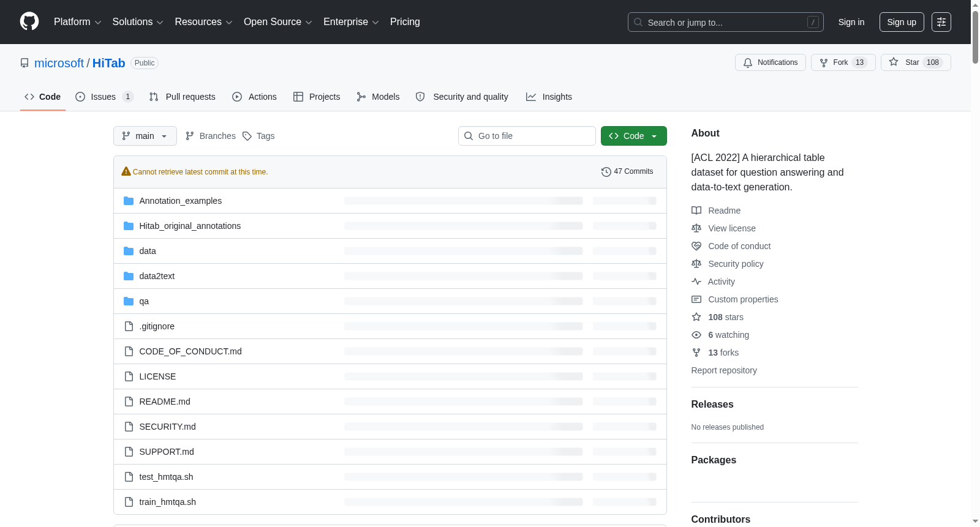The width and height of the screenshot is (980, 527).
Task: Expand the Open Source menu
Action: click(x=278, y=22)
